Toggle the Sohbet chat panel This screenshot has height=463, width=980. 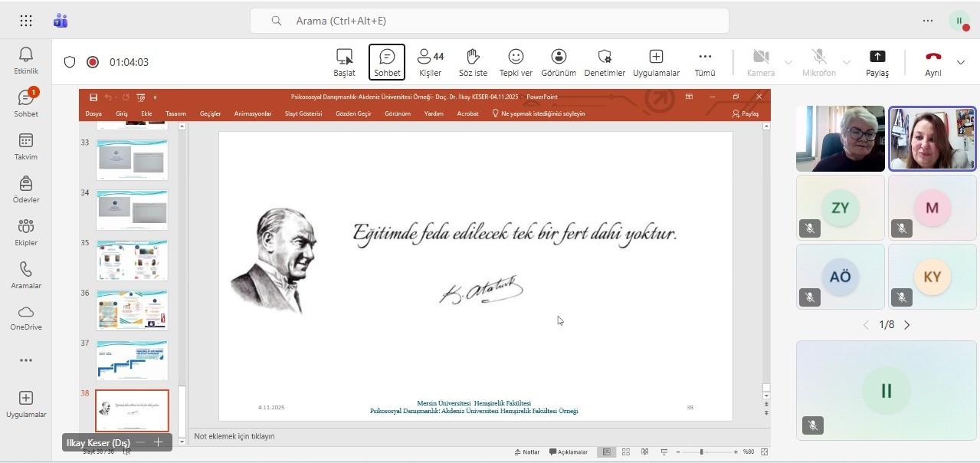pyautogui.click(x=387, y=62)
